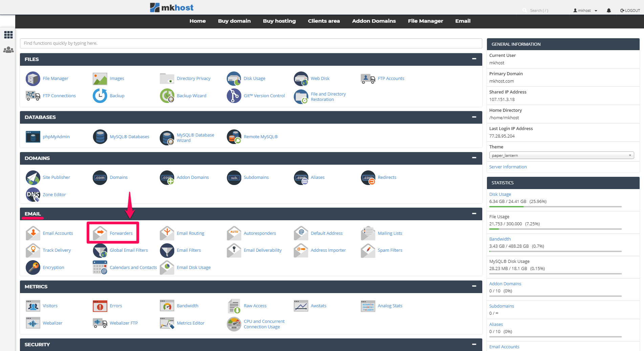The height and width of the screenshot is (351, 644).
Task: Click the Disk Usage progress bar
Action: (x=555, y=207)
